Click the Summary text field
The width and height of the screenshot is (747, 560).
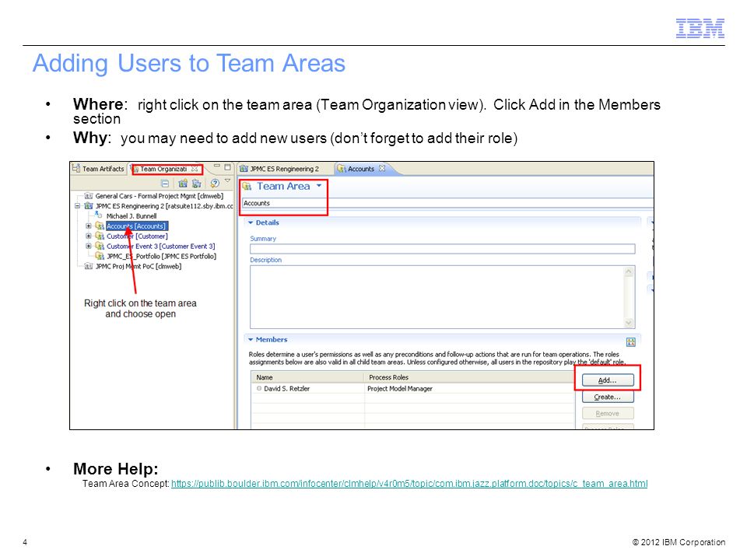[x=442, y=249]
